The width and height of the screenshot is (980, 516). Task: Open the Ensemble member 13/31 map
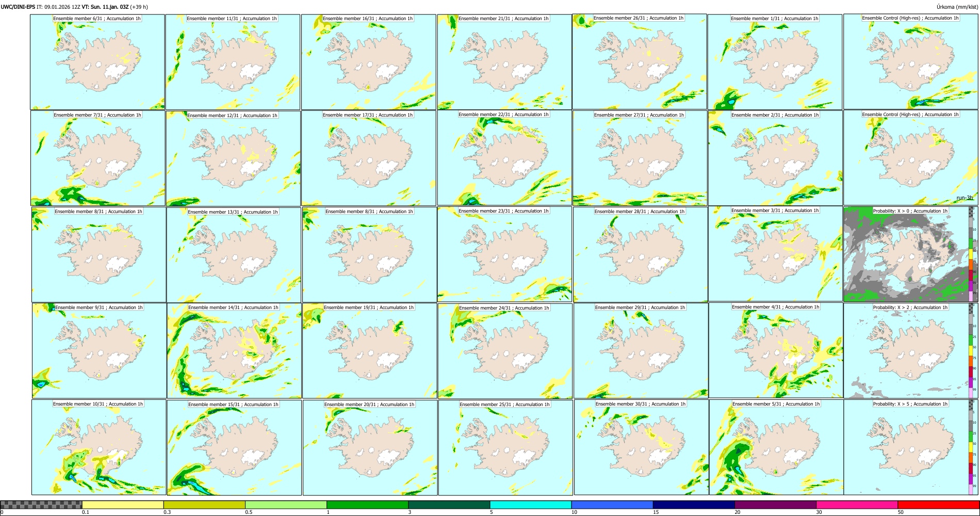pos(234,255)
